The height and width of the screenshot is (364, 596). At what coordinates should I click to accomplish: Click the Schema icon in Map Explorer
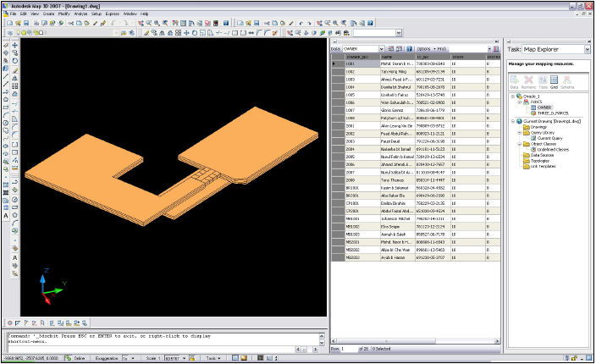click(x=567, y=82)
